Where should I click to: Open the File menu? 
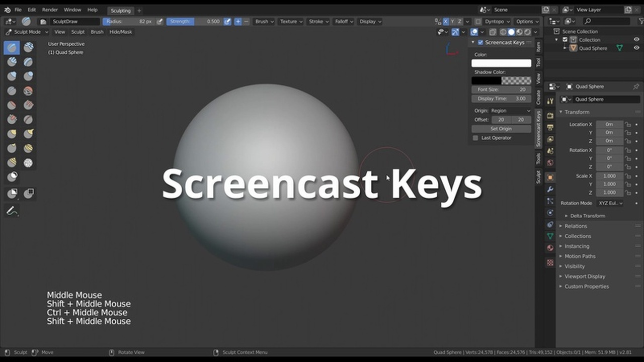[18, 10]
